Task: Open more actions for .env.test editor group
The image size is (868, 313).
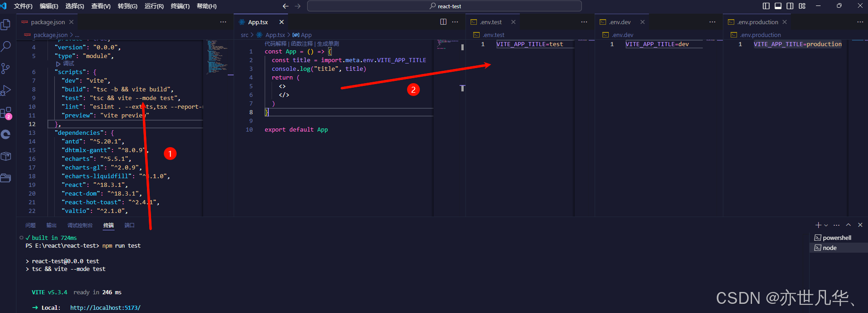Action: (584, 22)
